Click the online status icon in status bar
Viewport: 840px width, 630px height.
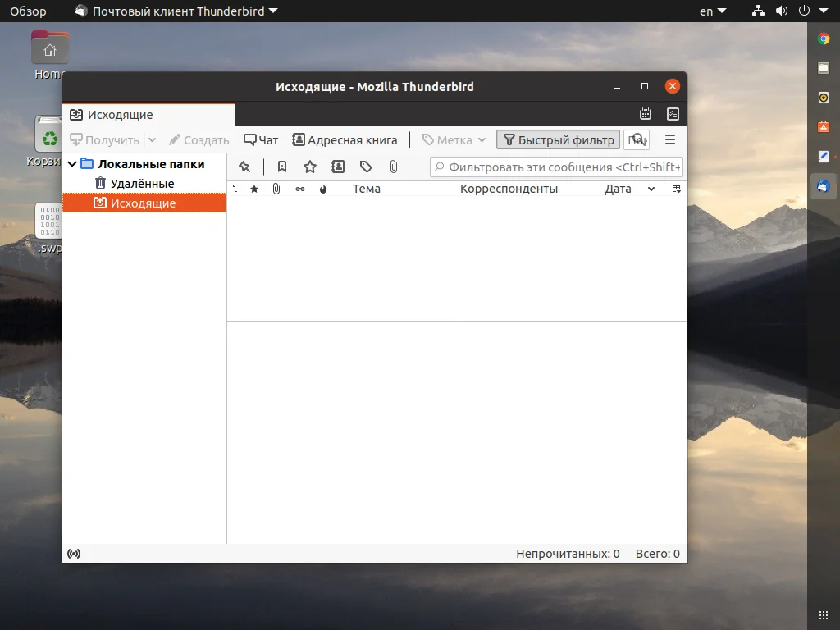(x=74, y=554)
